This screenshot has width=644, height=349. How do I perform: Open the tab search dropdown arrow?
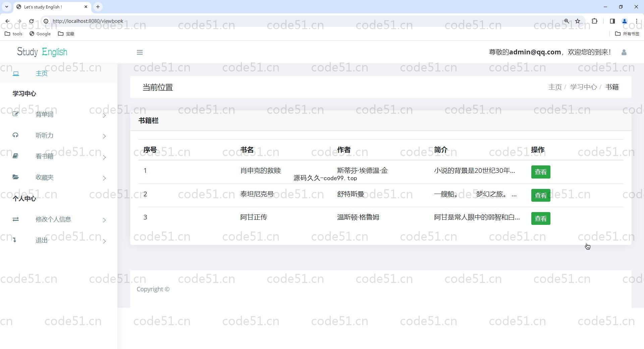point(6,7)
